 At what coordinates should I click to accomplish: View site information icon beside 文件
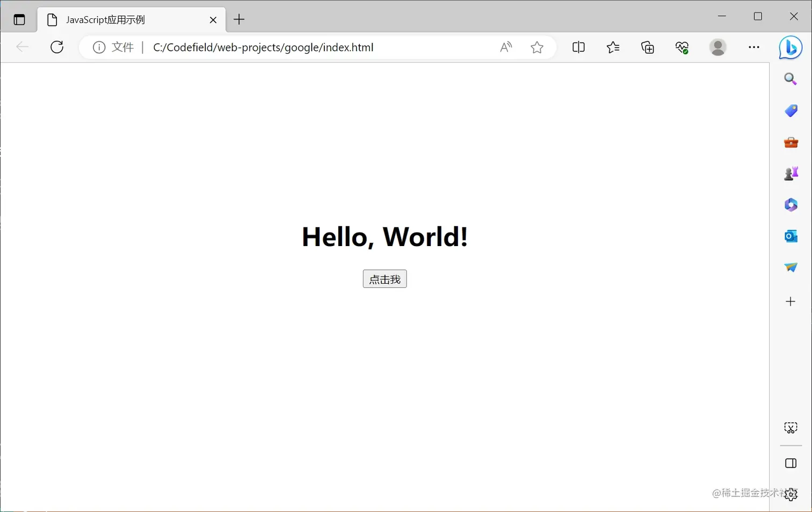[x=99, y=47]
